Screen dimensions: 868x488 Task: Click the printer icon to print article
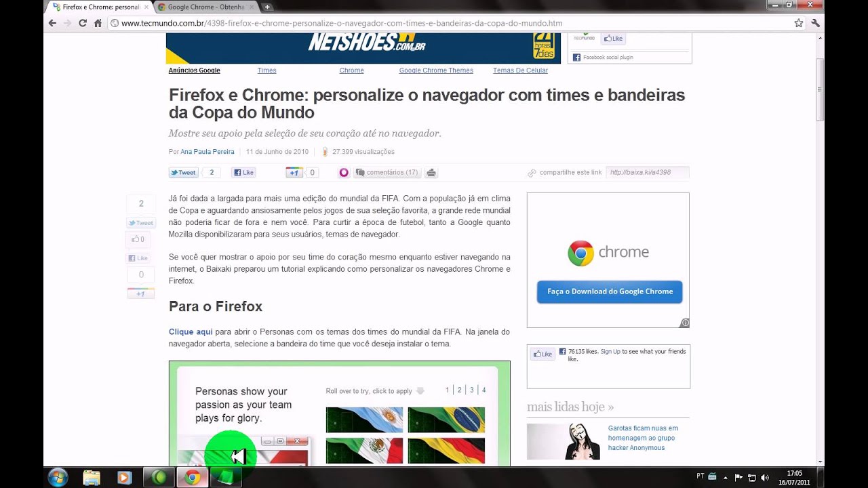point(431,173)
